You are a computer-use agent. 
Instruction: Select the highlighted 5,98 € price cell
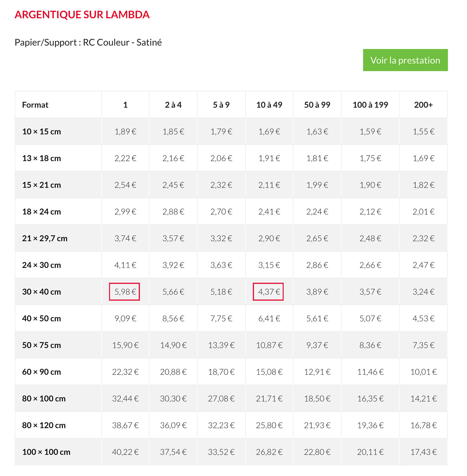click(124, 292)
